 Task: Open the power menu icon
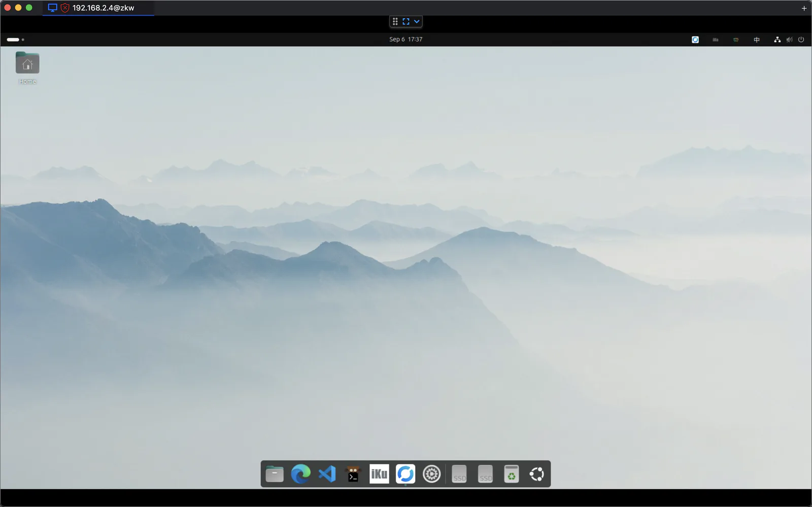pos(801,40)
